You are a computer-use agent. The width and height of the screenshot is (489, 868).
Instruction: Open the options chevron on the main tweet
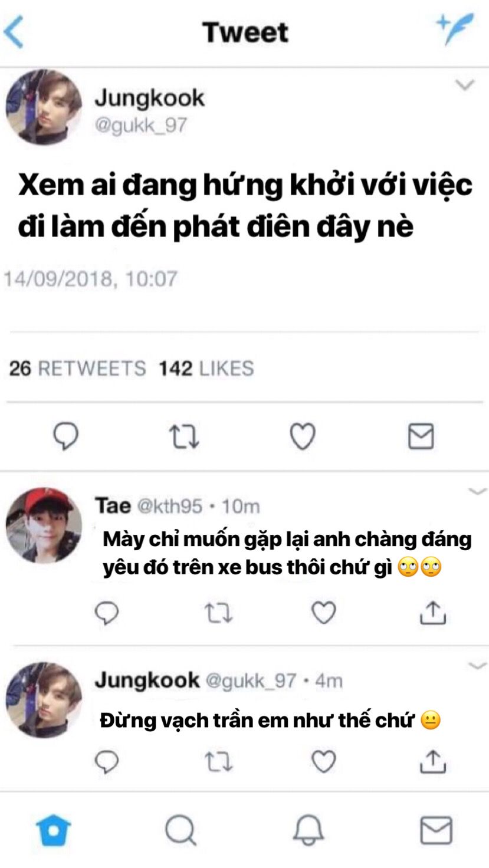(465, 86)
